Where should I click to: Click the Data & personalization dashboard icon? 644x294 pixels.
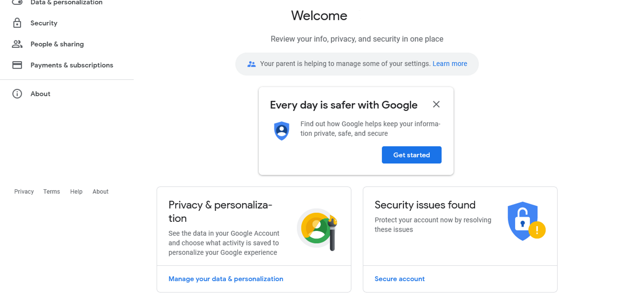(17, 2)
